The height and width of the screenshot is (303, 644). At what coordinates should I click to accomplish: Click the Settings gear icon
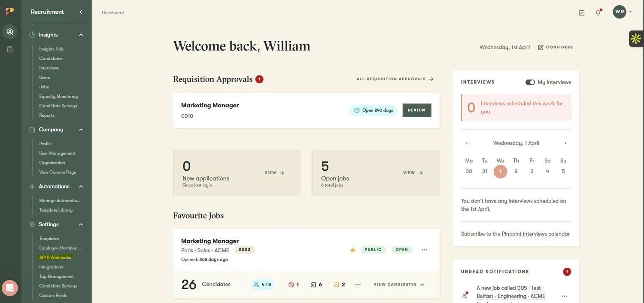(x=32, y=224)
